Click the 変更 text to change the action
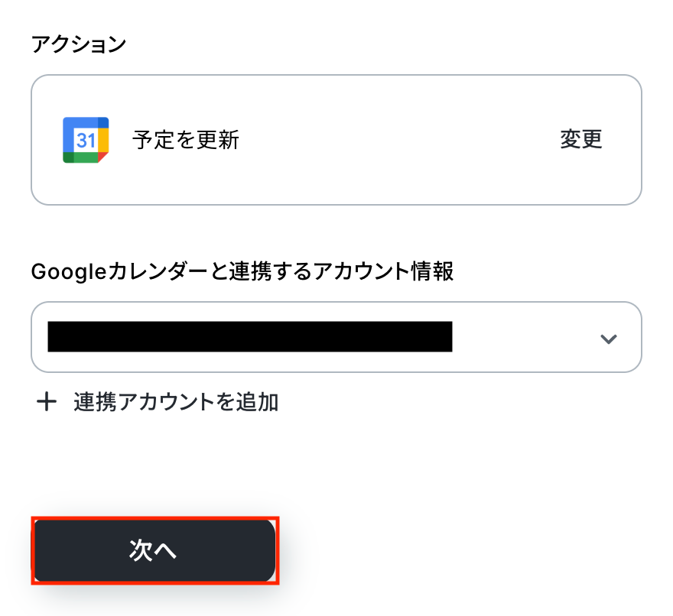This screenshot has height=616, width=673. point(581,140)
